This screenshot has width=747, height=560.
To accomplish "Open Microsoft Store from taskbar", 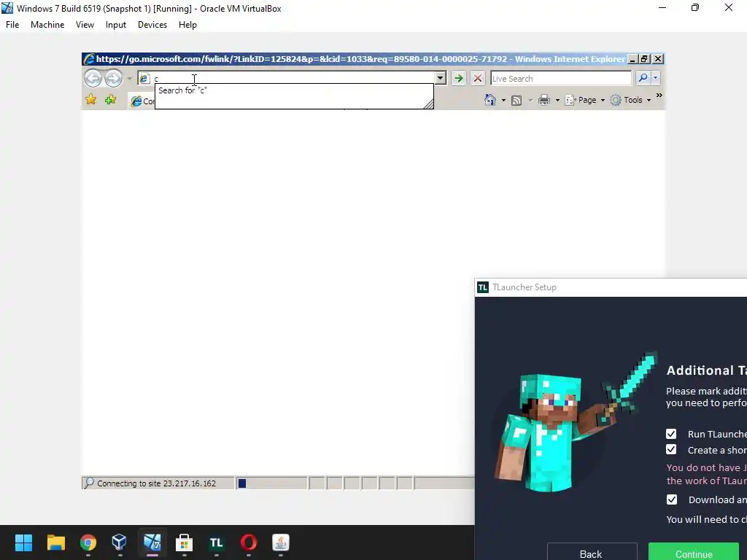I will 184,542.
